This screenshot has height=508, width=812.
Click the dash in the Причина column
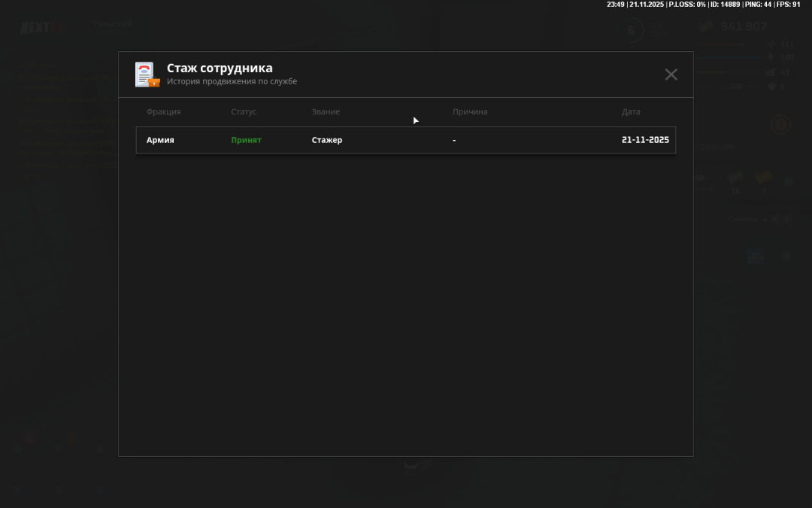tap(454, 140)
